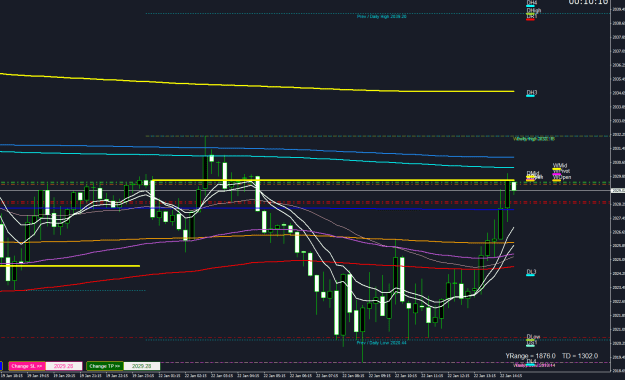Click the 19 Jan 18:15 time axis label
This screenshot has height=380, width=625.
tap(12, 376)
